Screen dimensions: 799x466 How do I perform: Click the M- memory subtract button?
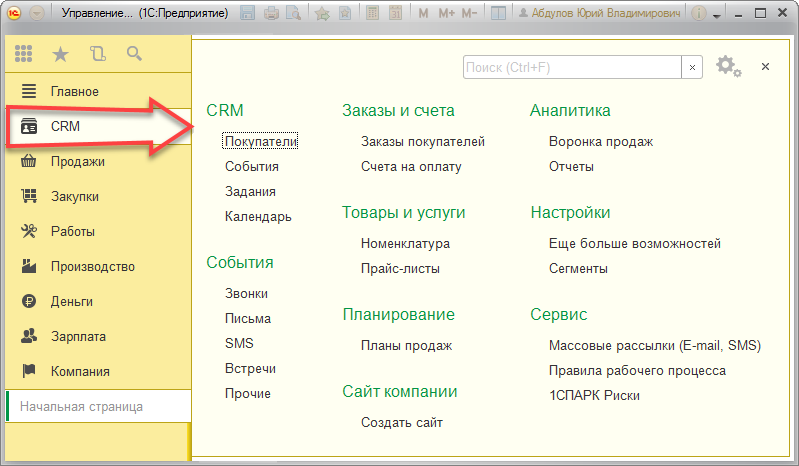pos(469,13)
